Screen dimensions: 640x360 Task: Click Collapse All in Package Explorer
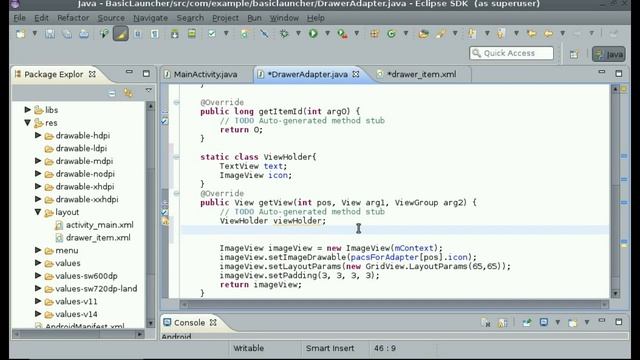pos(112,93)
